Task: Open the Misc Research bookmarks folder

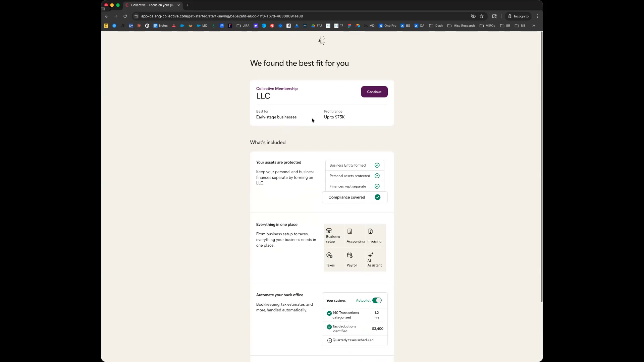Action: click(x=461, y=25)
